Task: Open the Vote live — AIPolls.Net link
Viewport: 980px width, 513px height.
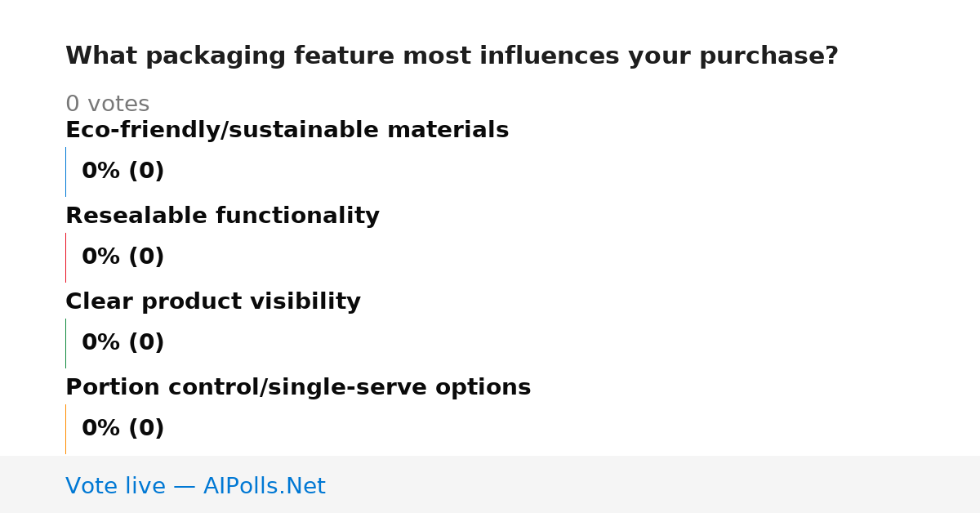Action: (195, 486)
